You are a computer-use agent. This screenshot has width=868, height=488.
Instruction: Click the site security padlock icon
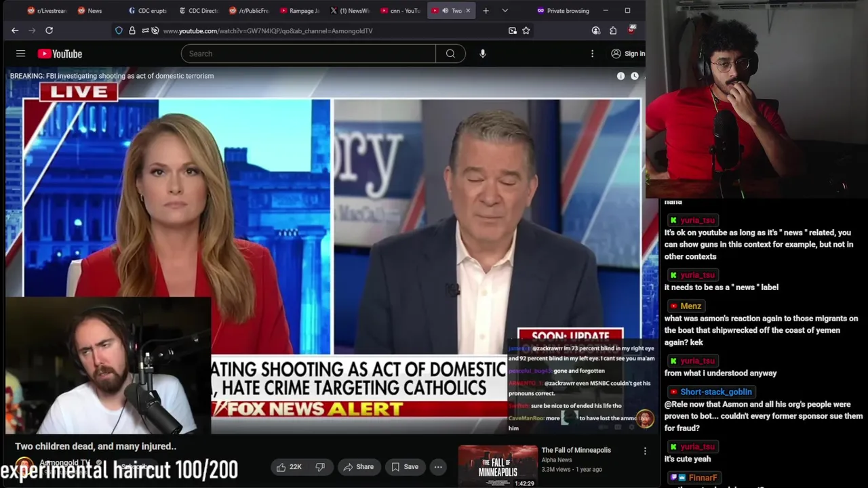coord(132,30)
